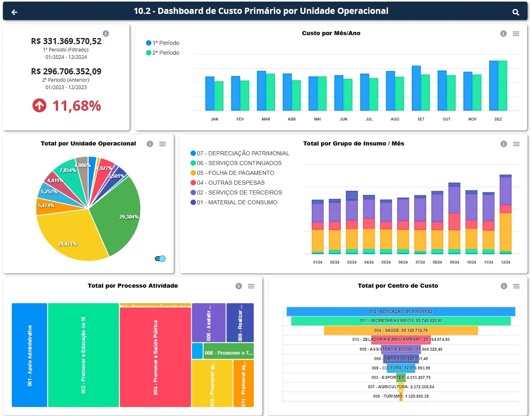Open menu for Total por Processo Atividade
Screen dimensions: 532x416
(251, 286)
